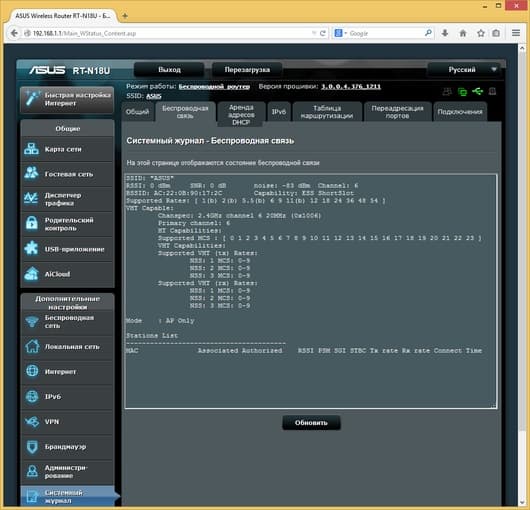Click the Выход logout button

coord(169,70)
